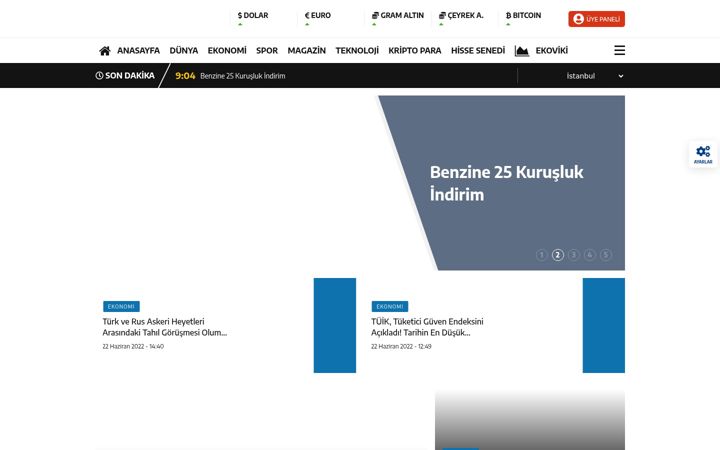Open the GRAM ALTIN rate ticker
The image size is (720, 450).
(x=398, y=18)
